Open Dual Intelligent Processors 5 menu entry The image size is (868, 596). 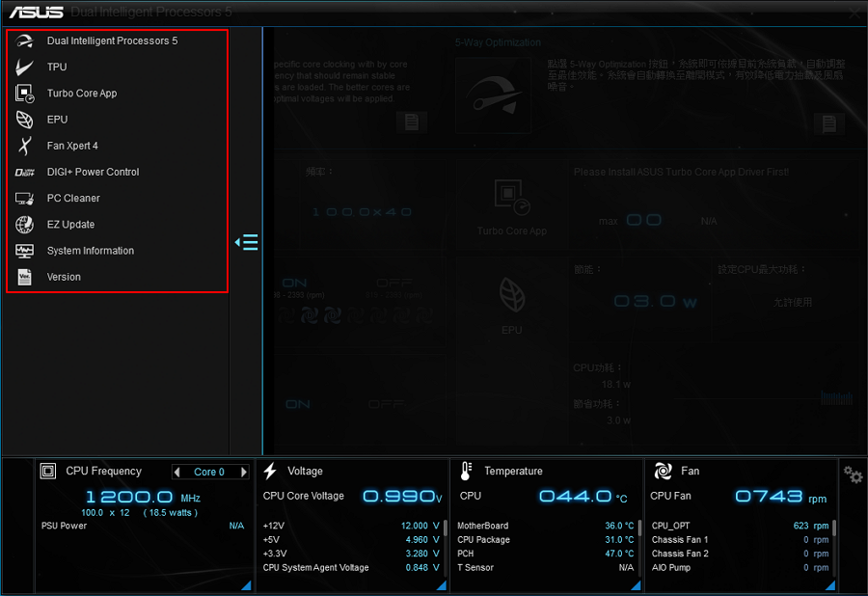(113, 41)
